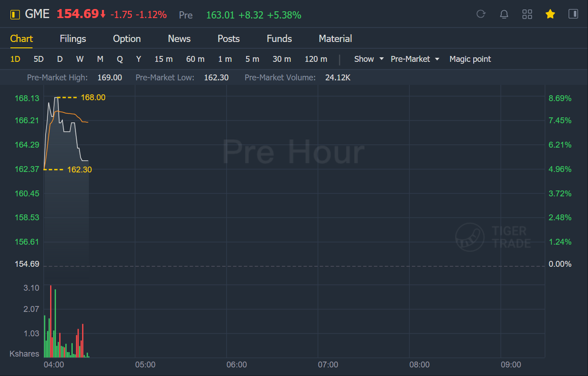This screenshot has height=376, width=588.
Task: Click the 0.00% baseline percent label
Action: pos(560,264)
